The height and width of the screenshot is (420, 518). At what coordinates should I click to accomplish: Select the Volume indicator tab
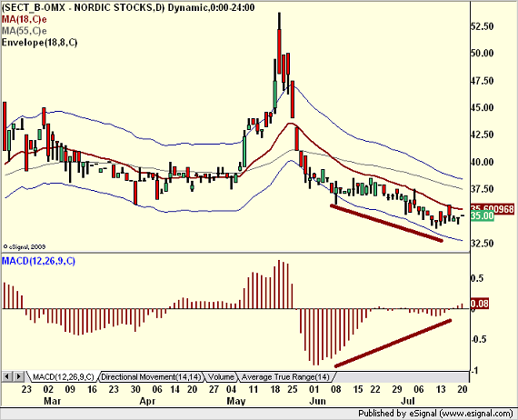(x=221, y=376)
